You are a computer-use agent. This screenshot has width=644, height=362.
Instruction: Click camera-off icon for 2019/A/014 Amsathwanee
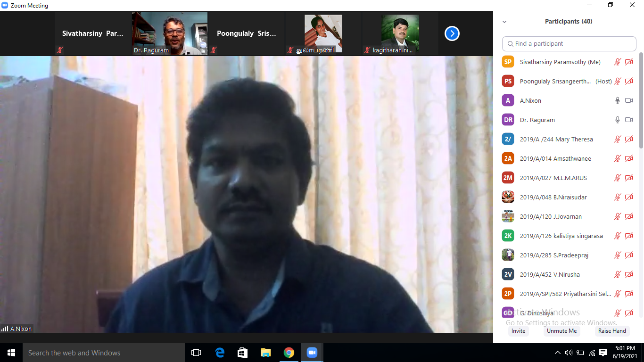click(629, 158)
